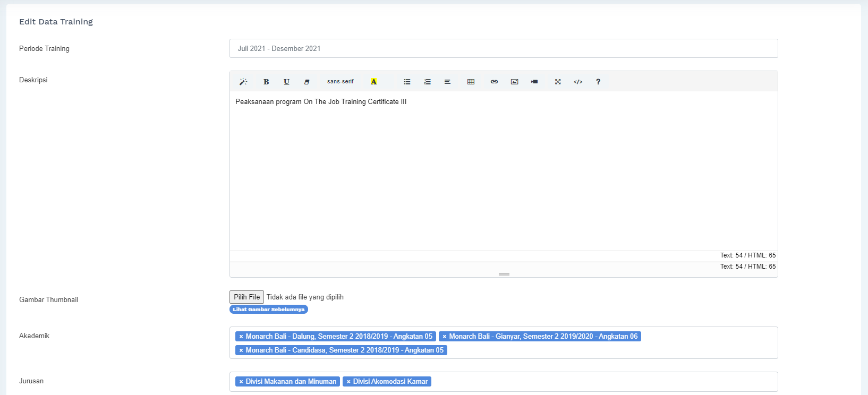
Task: Insert a video into the description
Action: click(x=534, y=82)
